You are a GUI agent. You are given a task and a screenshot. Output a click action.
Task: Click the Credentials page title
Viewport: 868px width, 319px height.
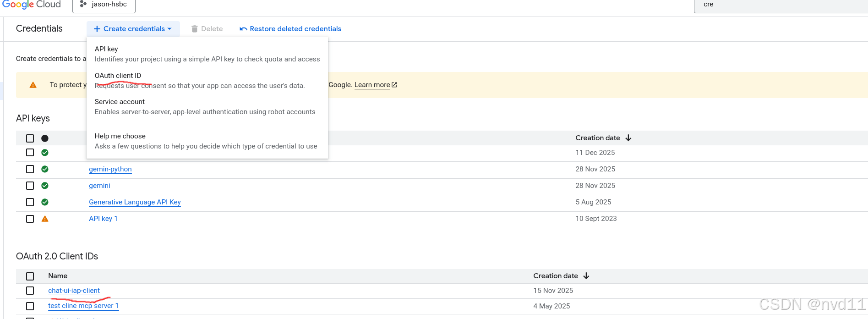click(39, 28)
